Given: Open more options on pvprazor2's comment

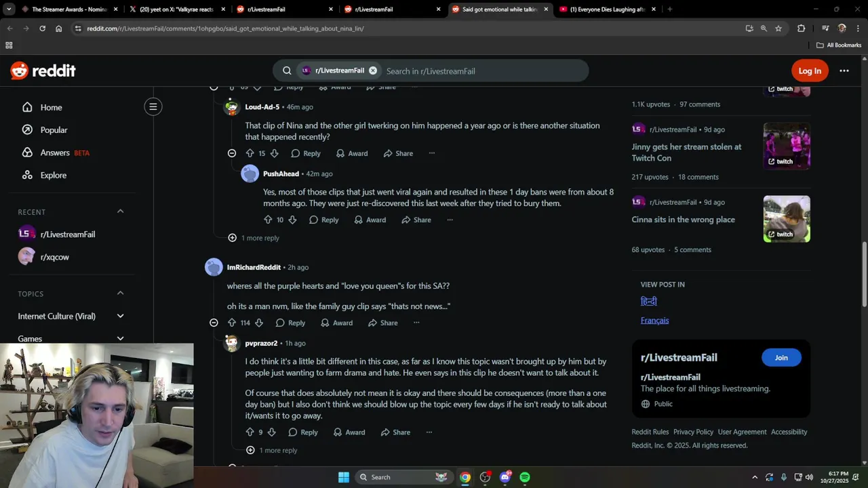Looking at the screenshot, I should (429, 432).
